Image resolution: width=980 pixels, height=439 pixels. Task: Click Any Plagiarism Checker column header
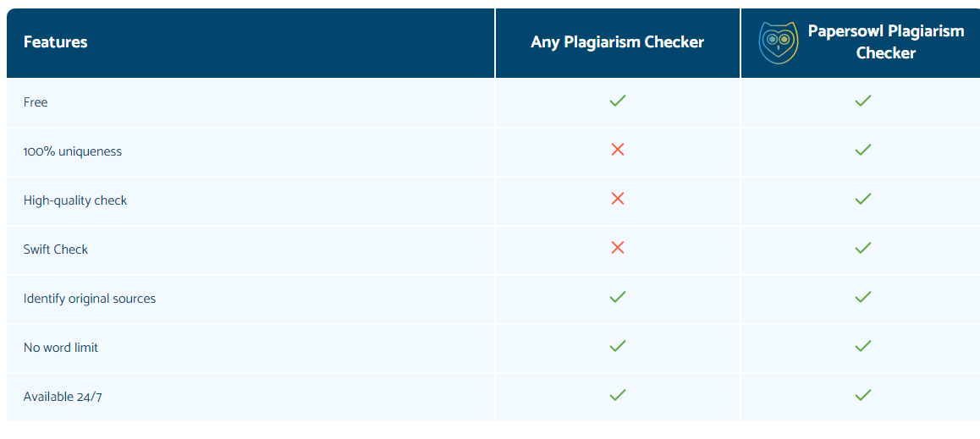(618, 42)
